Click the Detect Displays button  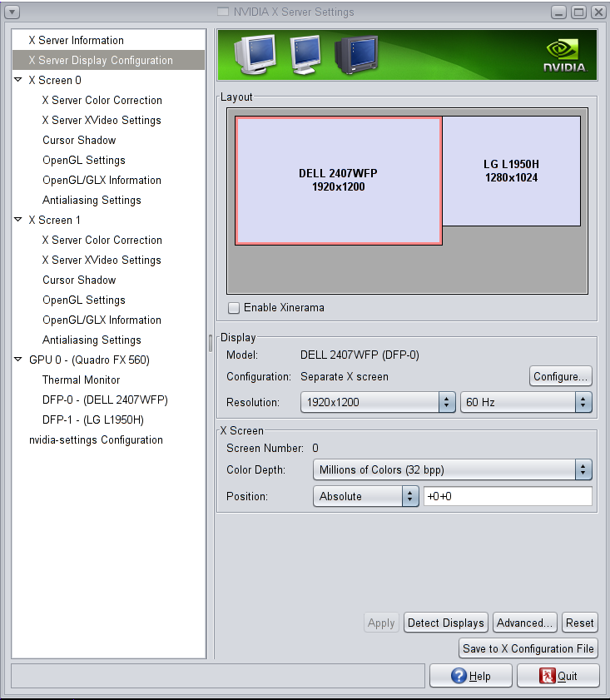[446, 623]
